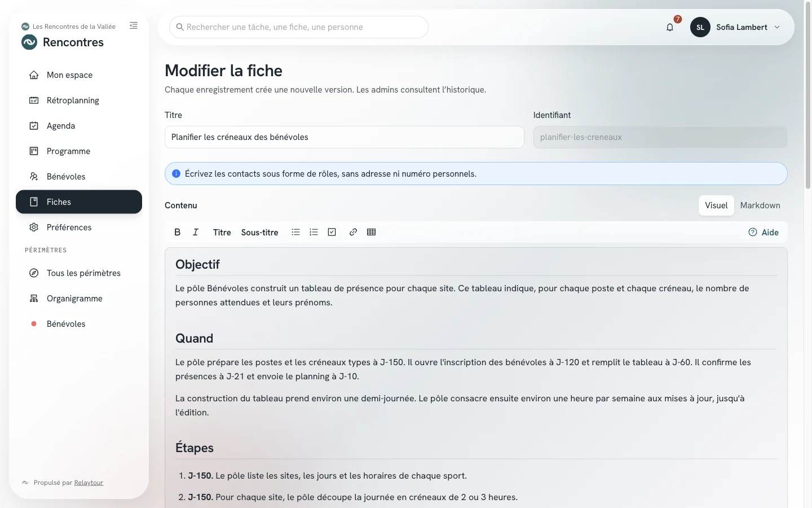
Task: Edit the Titre field
Action: coord(345,137)
